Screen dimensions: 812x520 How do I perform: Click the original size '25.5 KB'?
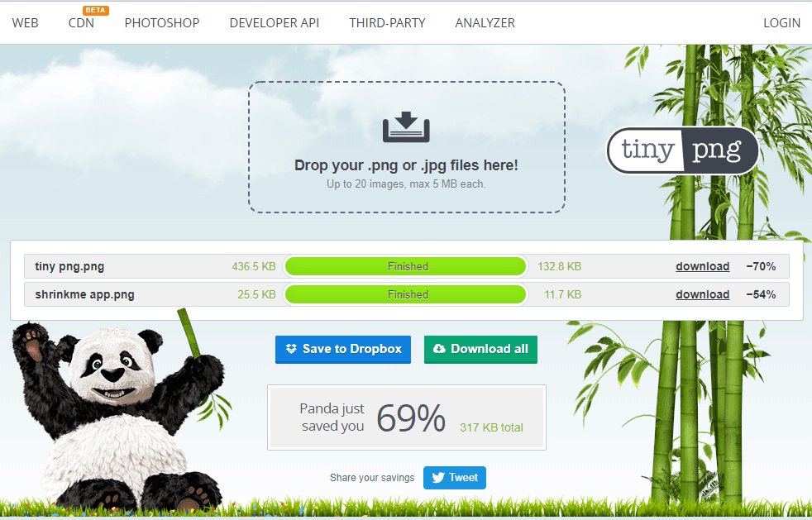257,294
